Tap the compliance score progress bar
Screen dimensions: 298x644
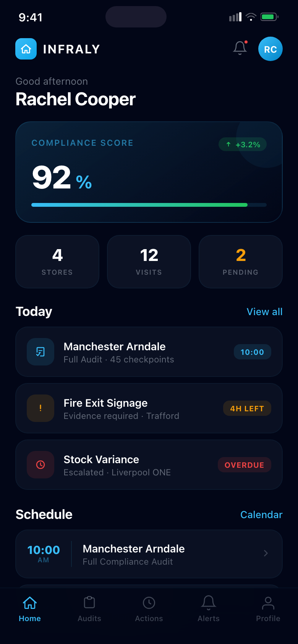(x=149, y=205)
